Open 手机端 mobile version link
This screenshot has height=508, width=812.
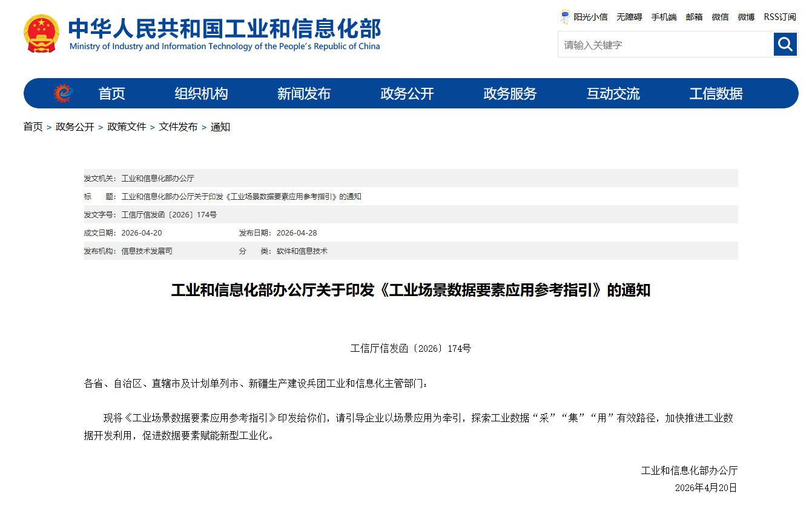coord(664,17)
